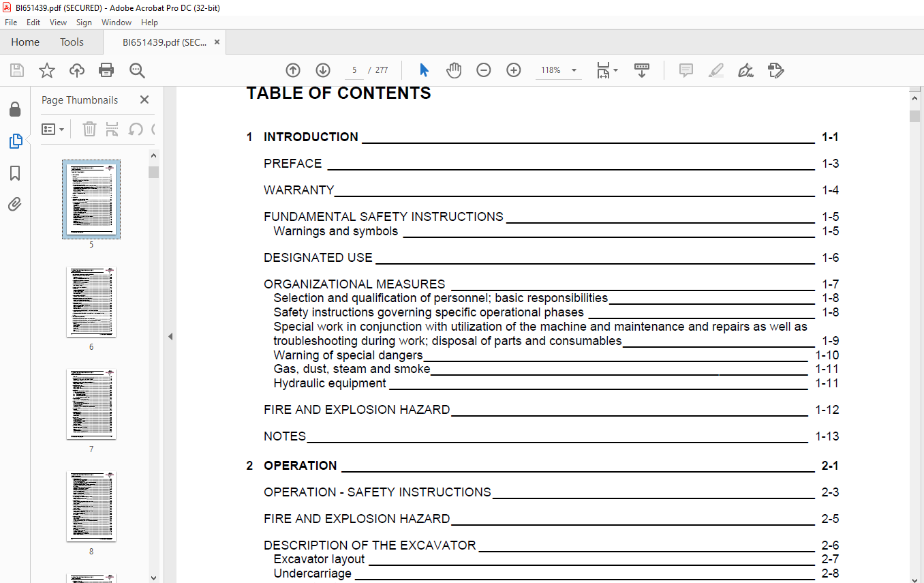Click the insert pages icon in thumbnails panel
Image resolution: width=924 pixels, height=583 pixels.
coord(112,129)
